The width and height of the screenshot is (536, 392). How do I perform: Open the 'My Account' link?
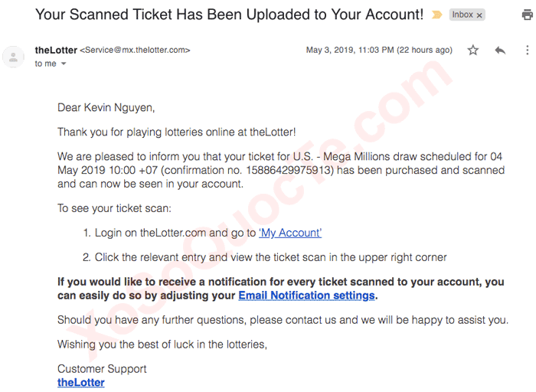(x=290, y=233)
